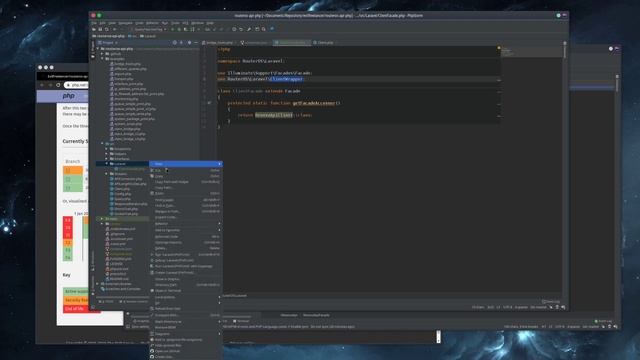Screen dimensions: 640x360
Task: Open the Window menu in PhpStorm
Action: [x=197, y=23]
